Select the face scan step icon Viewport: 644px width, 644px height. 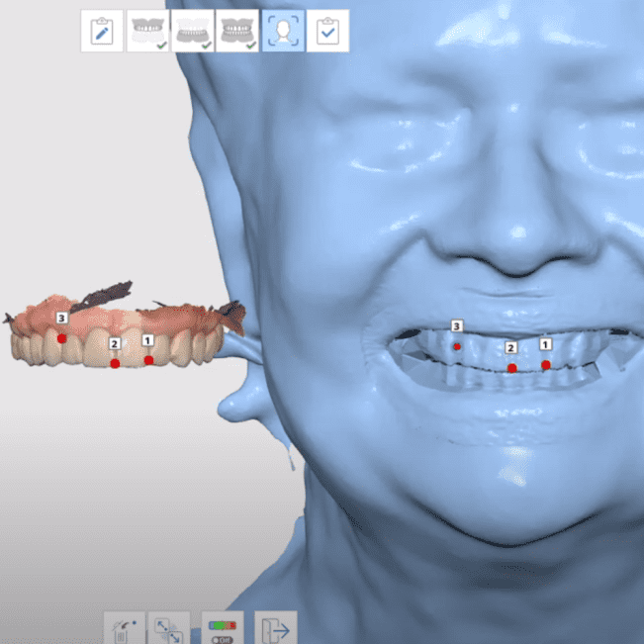(282, 32)
